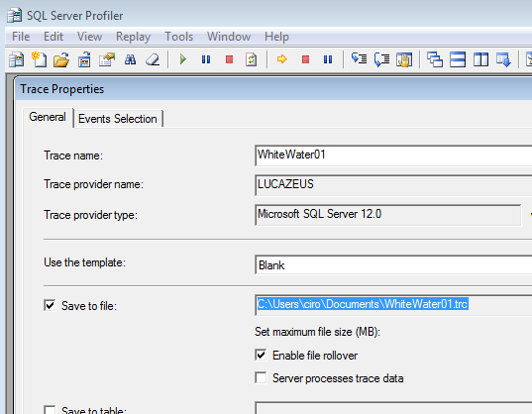Click the Find binoculars icon
Viewport: 532px width, 414px height.
pos(131,59)
